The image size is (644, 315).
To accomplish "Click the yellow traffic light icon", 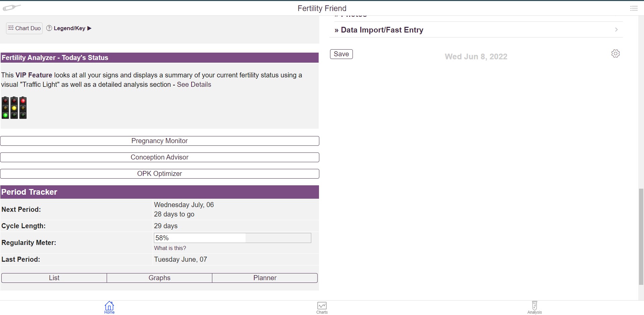I will click(14, 108).
